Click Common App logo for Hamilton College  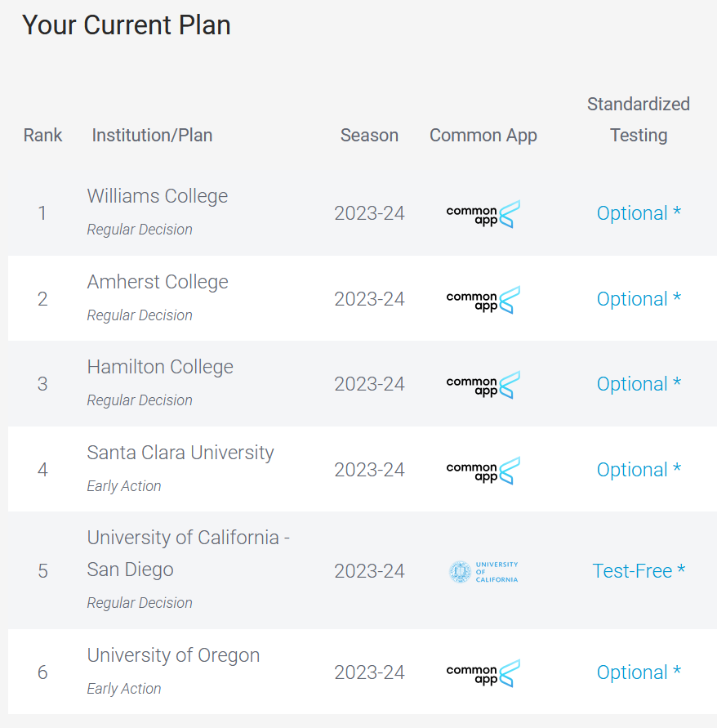(x=483, y=385)
